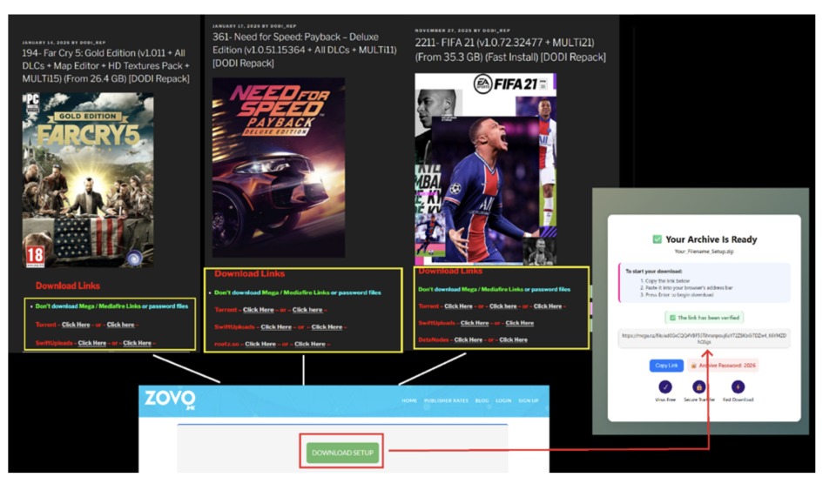Click the ZOVO site logo
The width and height of the screenshot is (836, 504).
pyautogui.click(x=171, y=400)
